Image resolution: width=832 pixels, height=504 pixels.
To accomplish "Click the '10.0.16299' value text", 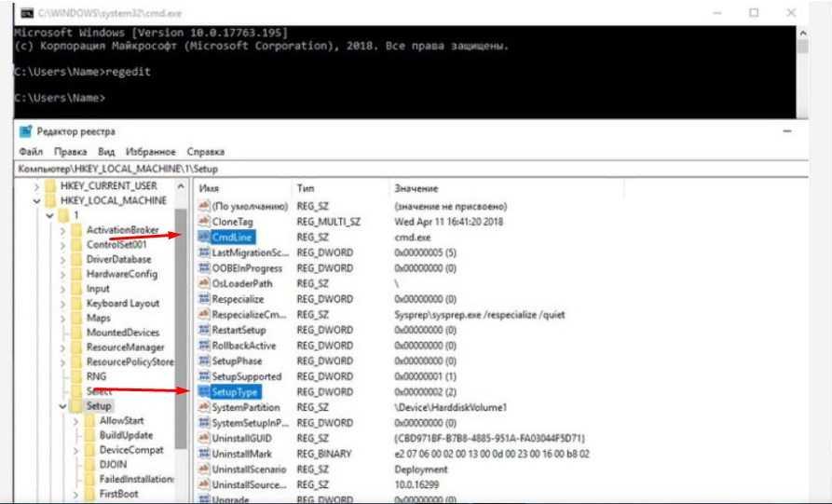I will (x=418, y=484).
